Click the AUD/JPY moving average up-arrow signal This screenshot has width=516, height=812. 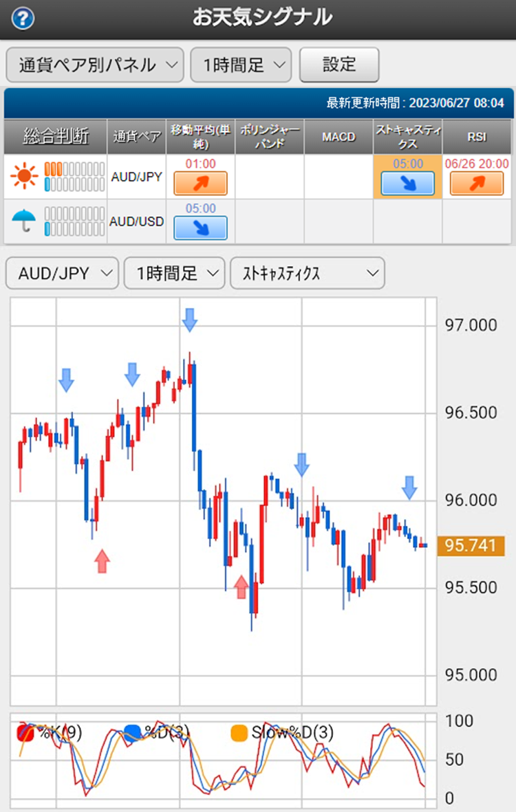click(200, 184)
